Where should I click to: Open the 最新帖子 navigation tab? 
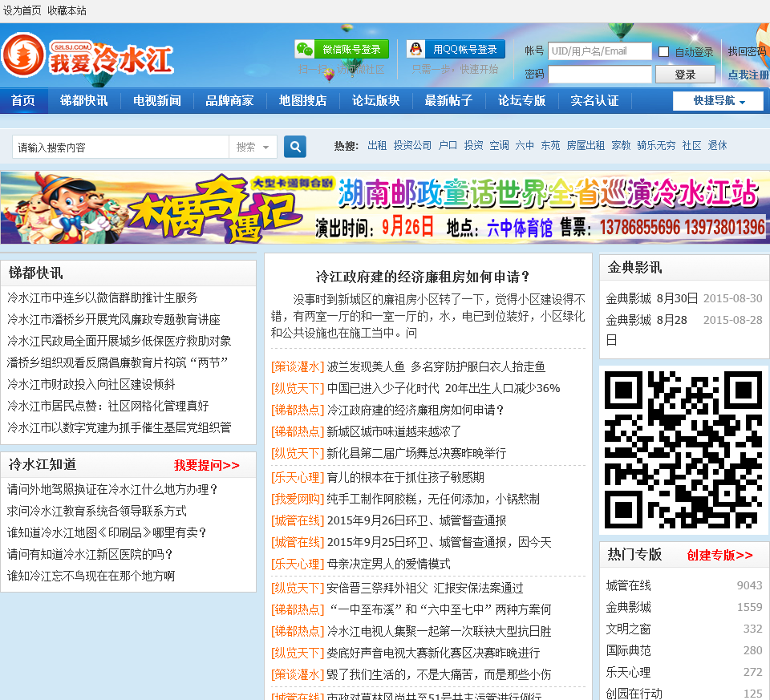[448, 101]
